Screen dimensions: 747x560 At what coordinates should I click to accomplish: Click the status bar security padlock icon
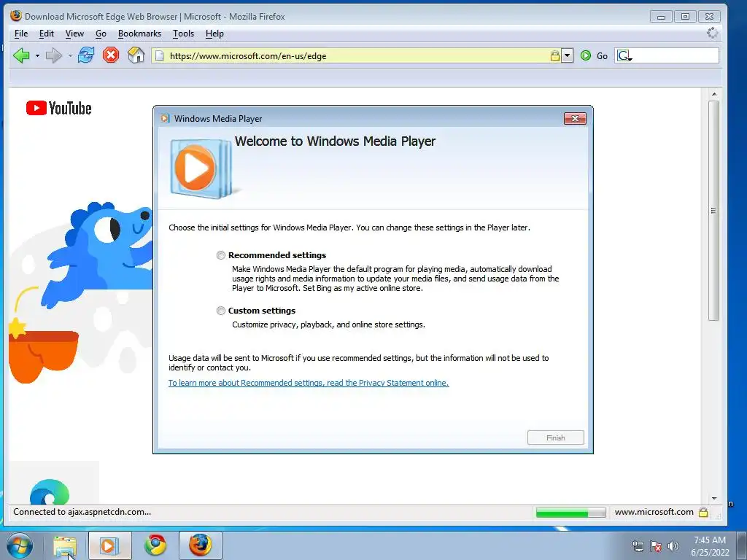[x=703, y=513]
